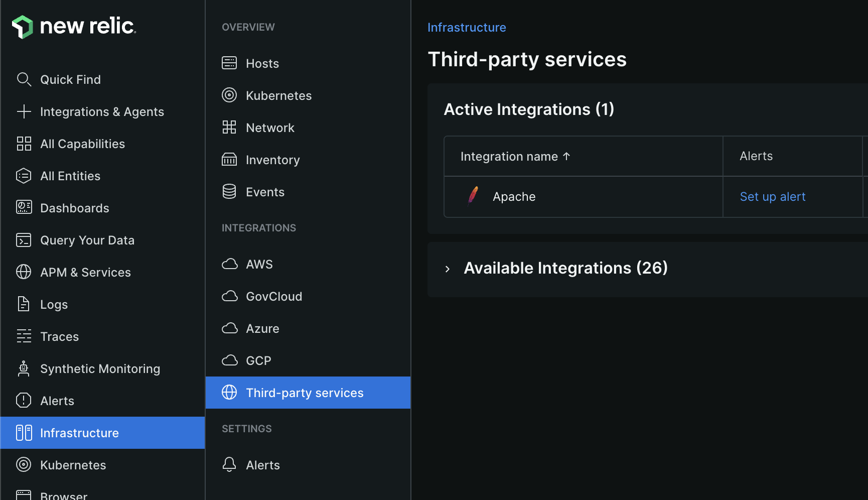The height and width of the screenshot is (500, 868).
Task: Click the GovCloud cloud icon
Action: pyautogui.click(x=229, y=296)
